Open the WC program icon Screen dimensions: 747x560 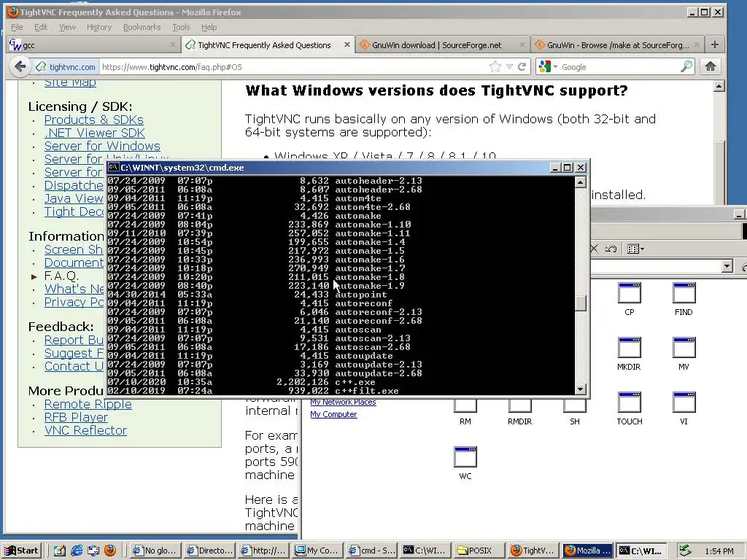[x=465, y=463]
